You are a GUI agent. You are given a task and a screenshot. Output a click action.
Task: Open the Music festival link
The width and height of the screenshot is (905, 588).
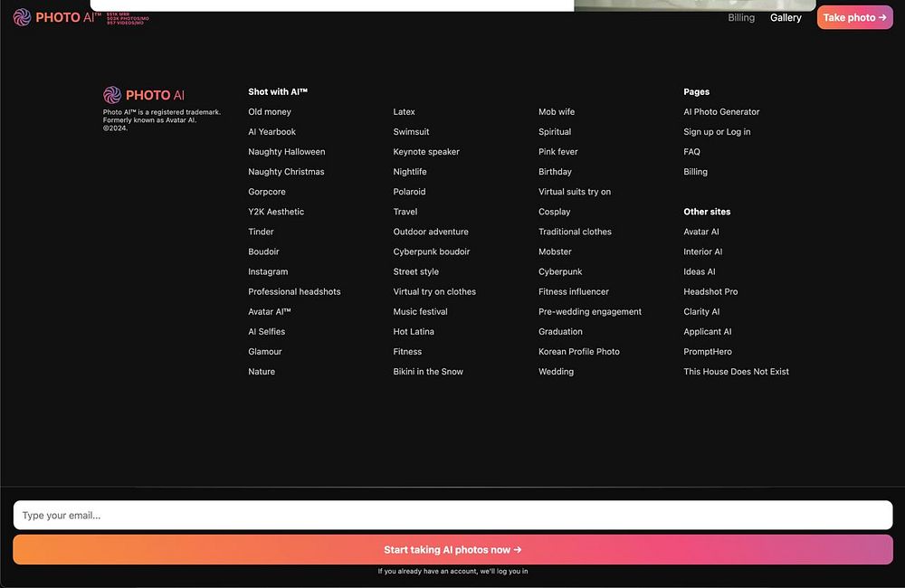click(420, 311)
